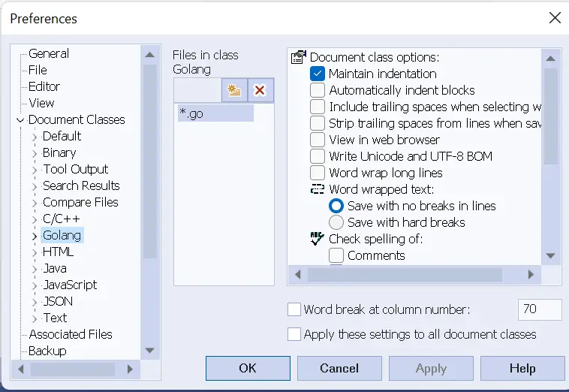
Task: Enable Automatically indent blocks
Action: tap(318, 90)
